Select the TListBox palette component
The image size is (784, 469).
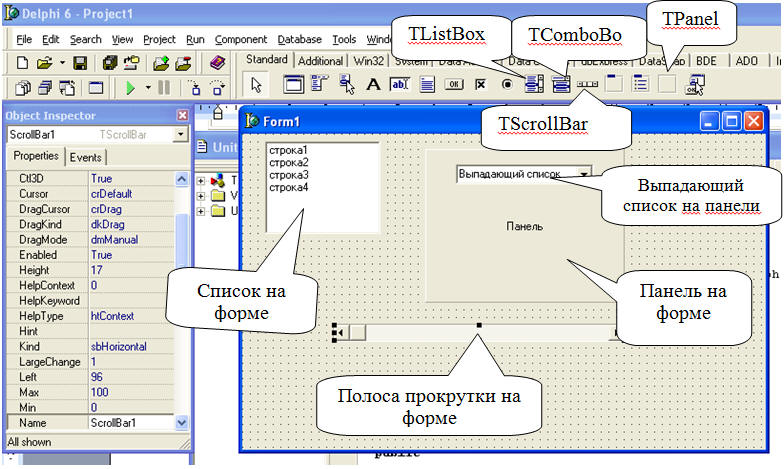point(534,84)
